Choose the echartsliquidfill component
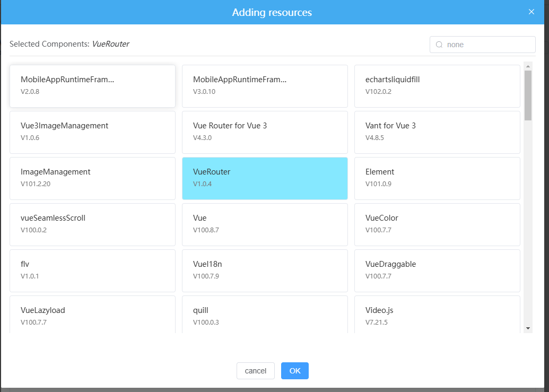The image size is (549, 392). (437, 86)
